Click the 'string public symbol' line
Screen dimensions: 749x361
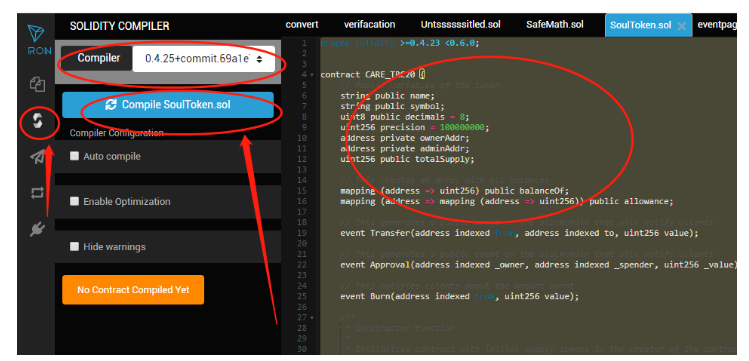[392, 106]
